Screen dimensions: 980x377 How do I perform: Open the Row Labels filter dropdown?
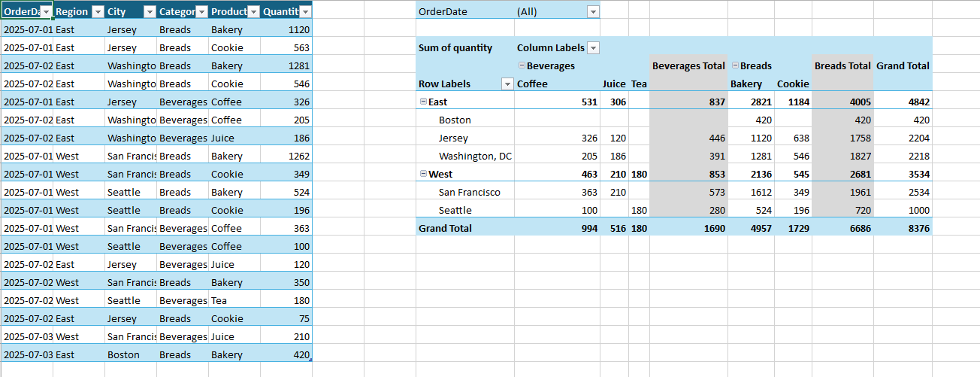507,84
